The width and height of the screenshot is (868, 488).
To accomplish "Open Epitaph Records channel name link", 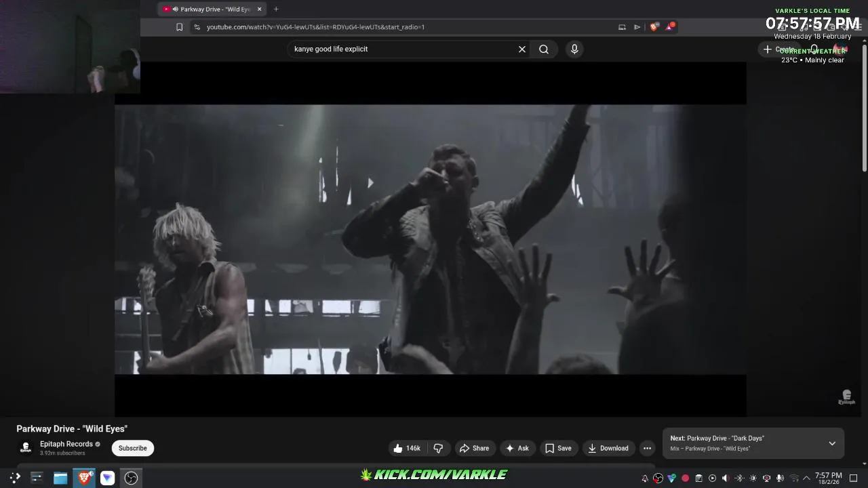I will point(66,444).
